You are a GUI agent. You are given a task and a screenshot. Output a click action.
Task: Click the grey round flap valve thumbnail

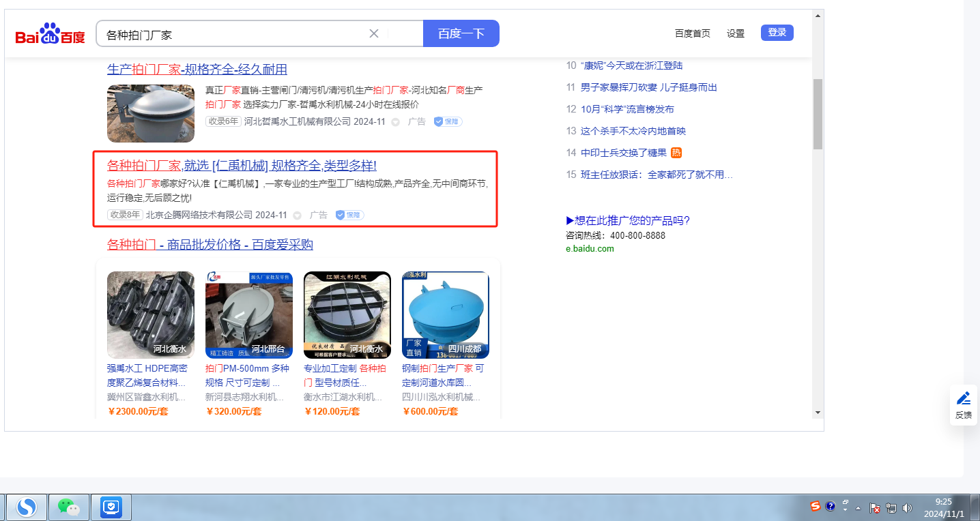[151, 113]
